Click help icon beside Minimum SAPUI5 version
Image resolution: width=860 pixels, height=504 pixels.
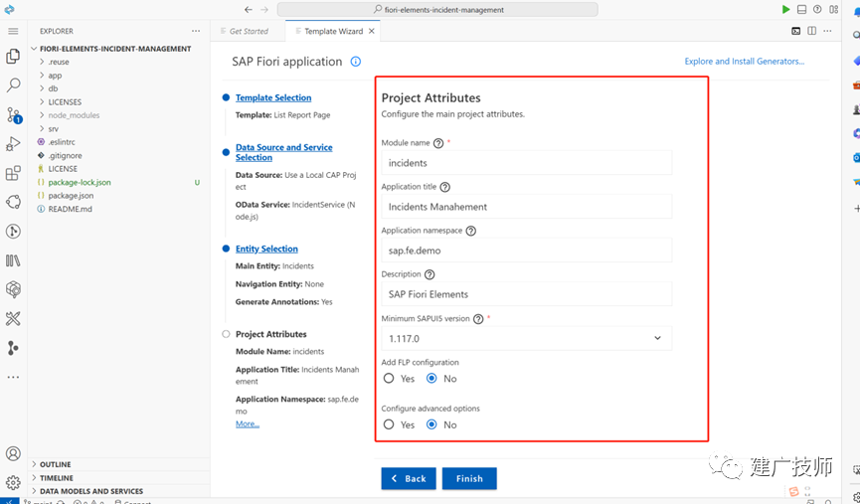point(478,319)
